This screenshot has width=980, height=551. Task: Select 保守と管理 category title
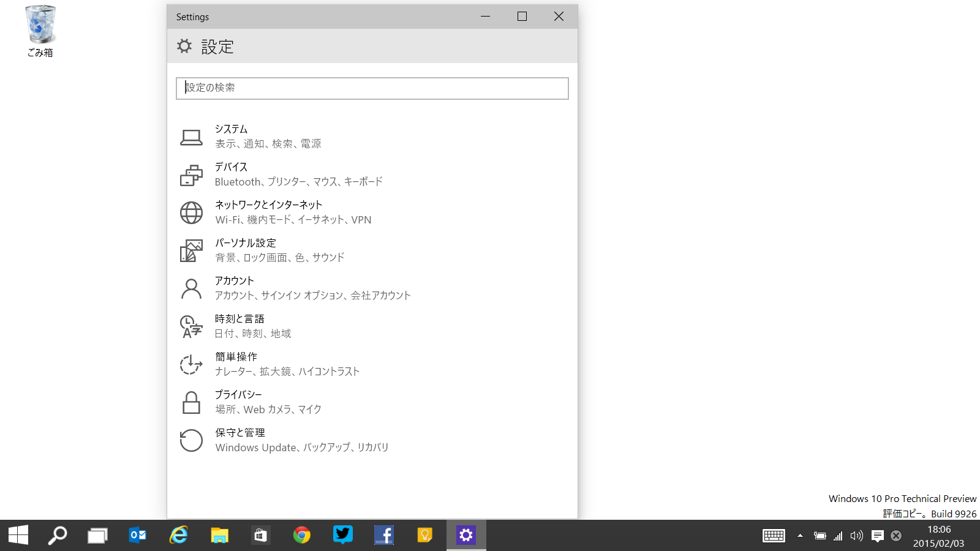240,433
